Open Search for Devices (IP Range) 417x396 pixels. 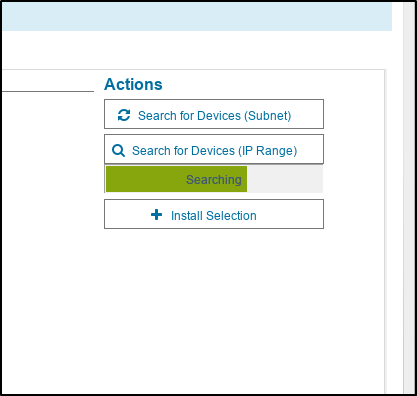click(x=214, y=149)
